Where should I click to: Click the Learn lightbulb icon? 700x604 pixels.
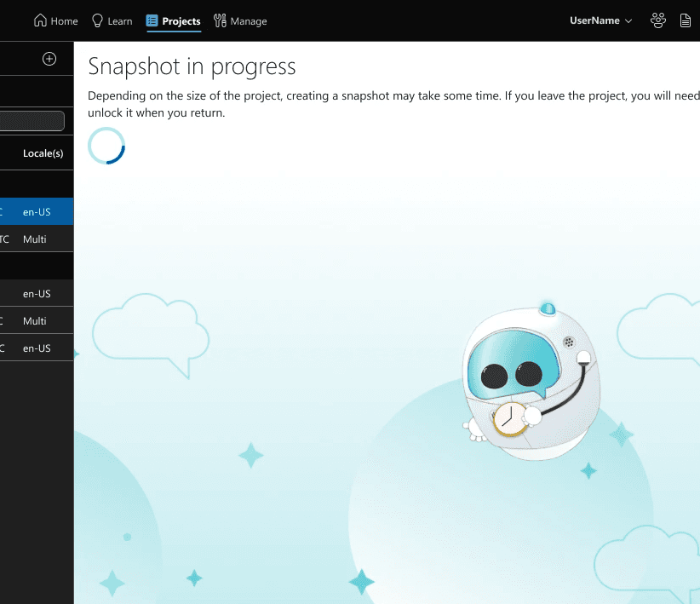tap(97, 20)
